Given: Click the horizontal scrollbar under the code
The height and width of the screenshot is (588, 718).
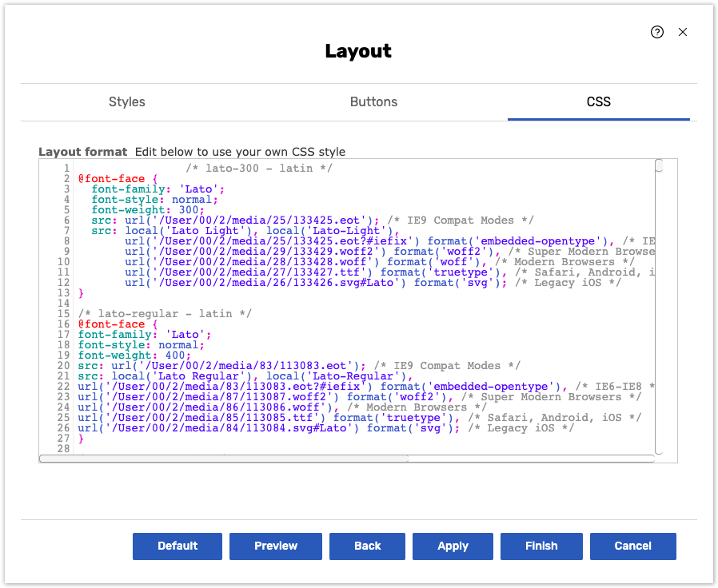Looking at the screenshot, I should (224, 459).
